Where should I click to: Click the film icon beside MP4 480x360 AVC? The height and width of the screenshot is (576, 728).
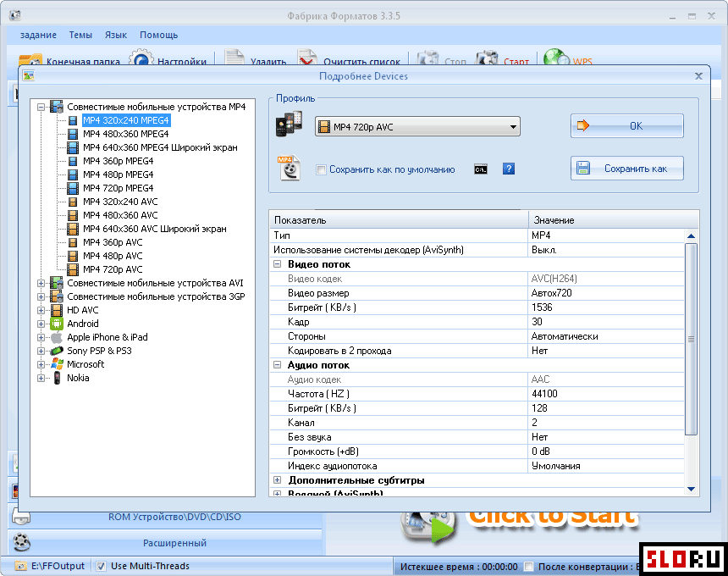(73, 215)
